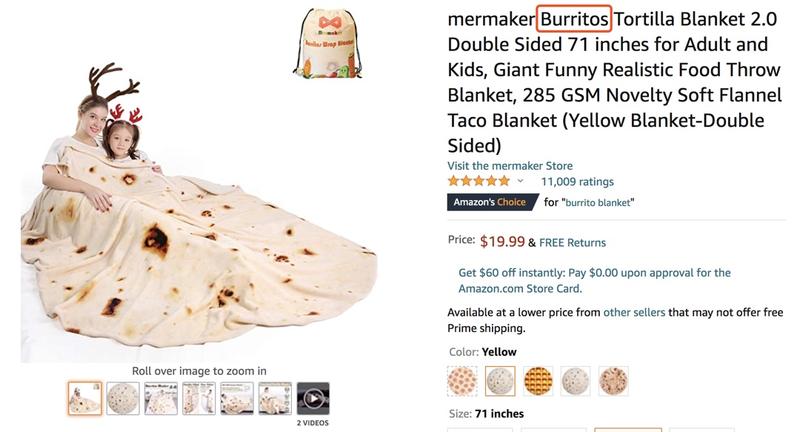The width and height of the screenshot is (800, 432).
Task: Select the pepperoni pizza color swatch
Action: [x=461, y=381]
